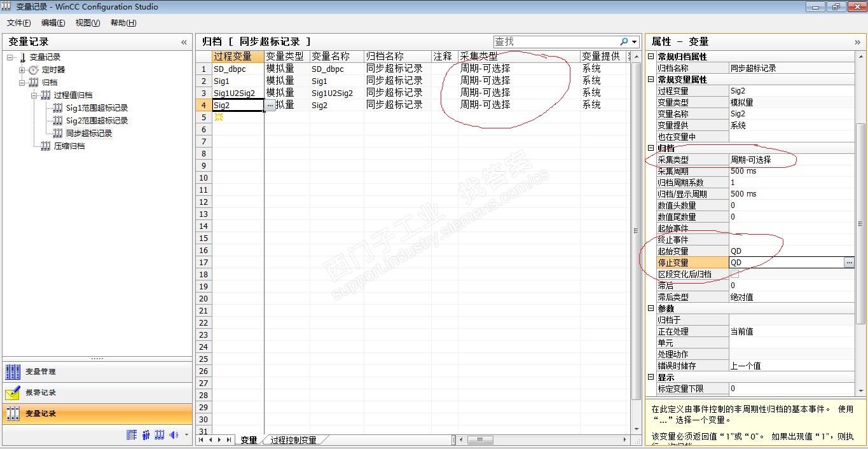868x449 pixels.
Task: Click the 停止变量 QD input field
Action: coord(786,263)
